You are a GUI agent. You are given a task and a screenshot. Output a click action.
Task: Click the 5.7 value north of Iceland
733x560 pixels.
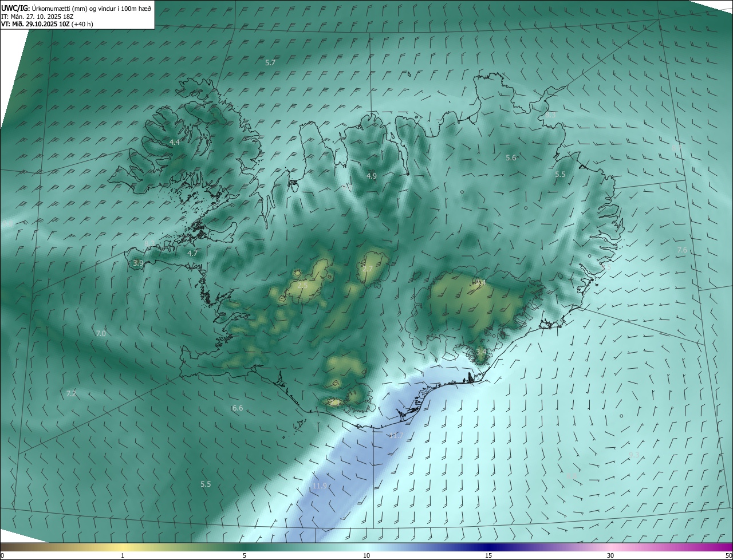point(271,62)
